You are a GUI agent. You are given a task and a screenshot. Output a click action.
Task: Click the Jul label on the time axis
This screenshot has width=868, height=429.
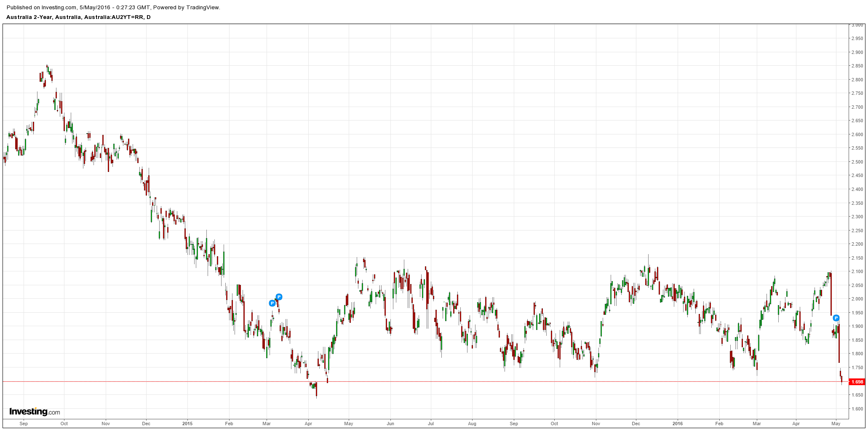click(431, 424)
